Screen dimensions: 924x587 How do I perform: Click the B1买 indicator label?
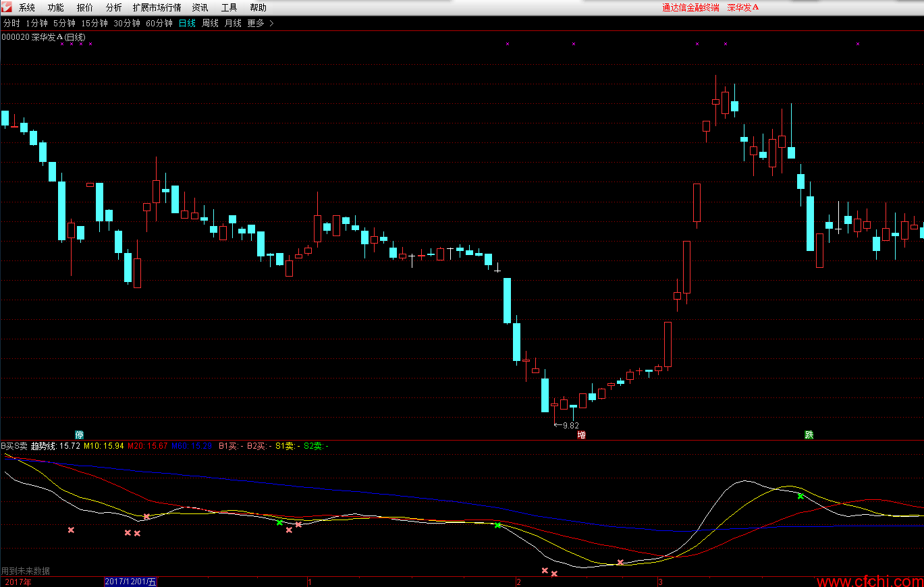coord(232,446)
